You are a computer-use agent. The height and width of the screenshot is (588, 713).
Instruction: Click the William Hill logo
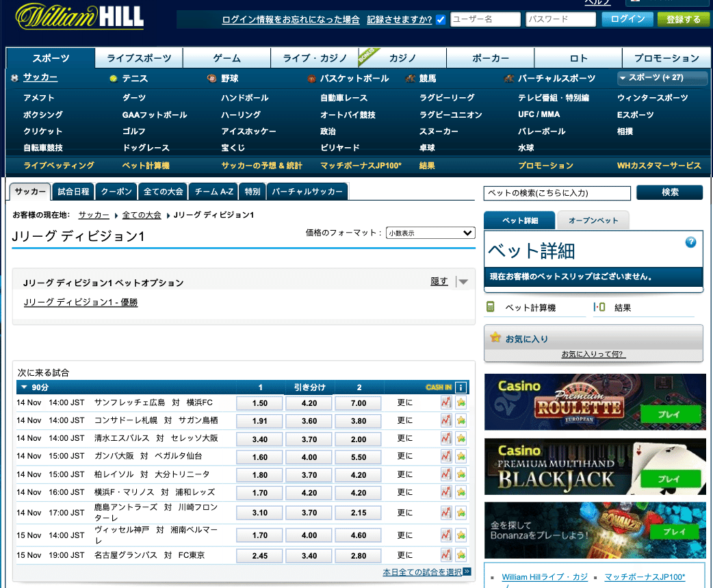pos(79,17)
